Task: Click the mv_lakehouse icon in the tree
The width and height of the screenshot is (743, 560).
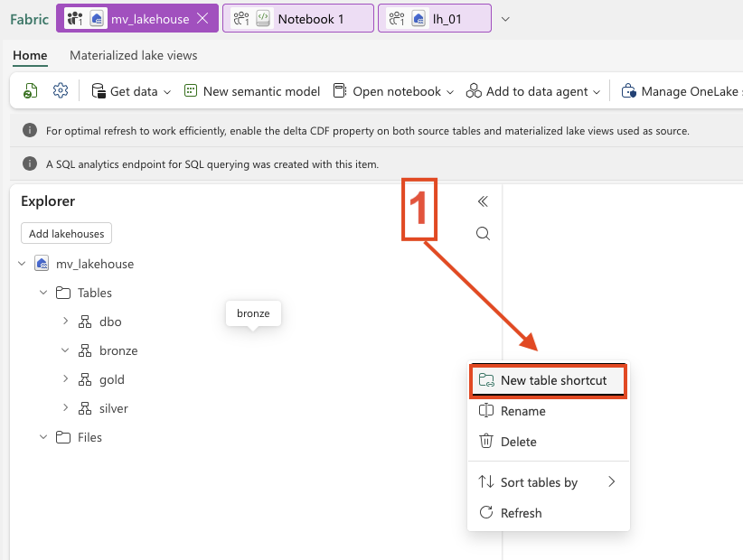Action: click(x=42, y=264)
